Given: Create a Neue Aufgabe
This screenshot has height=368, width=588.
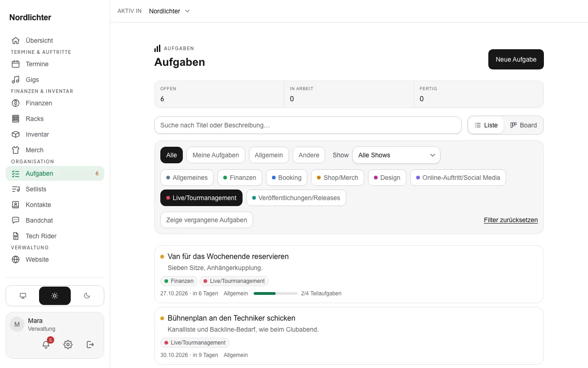Looking at the screenshot, I should pos(516,59).
